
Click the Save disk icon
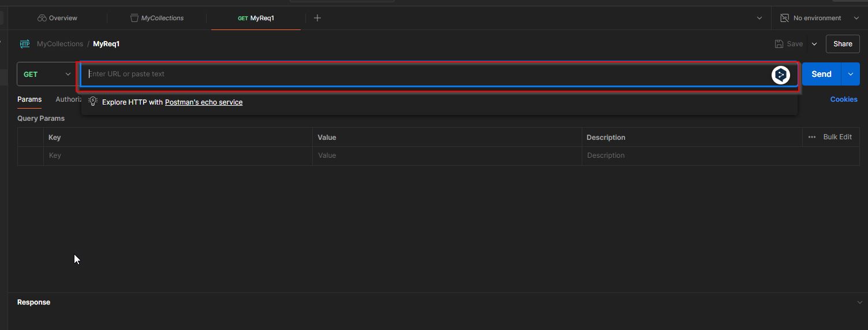click(779, 44)
